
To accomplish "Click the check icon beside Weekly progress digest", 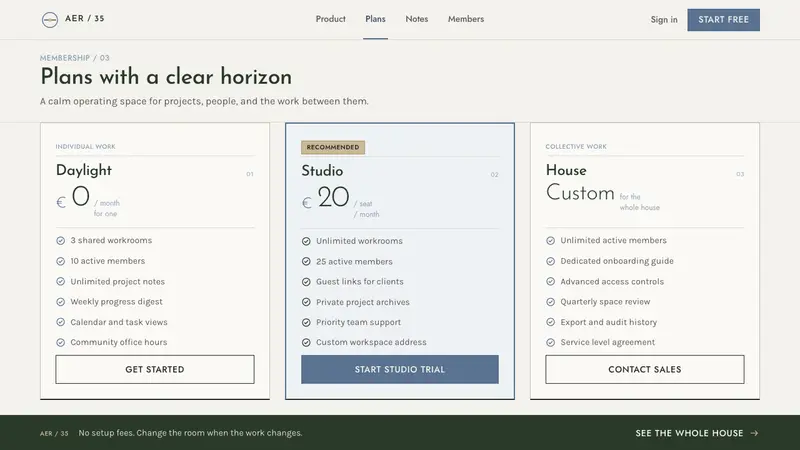I will pyautogui.click(x=61, y=302).
